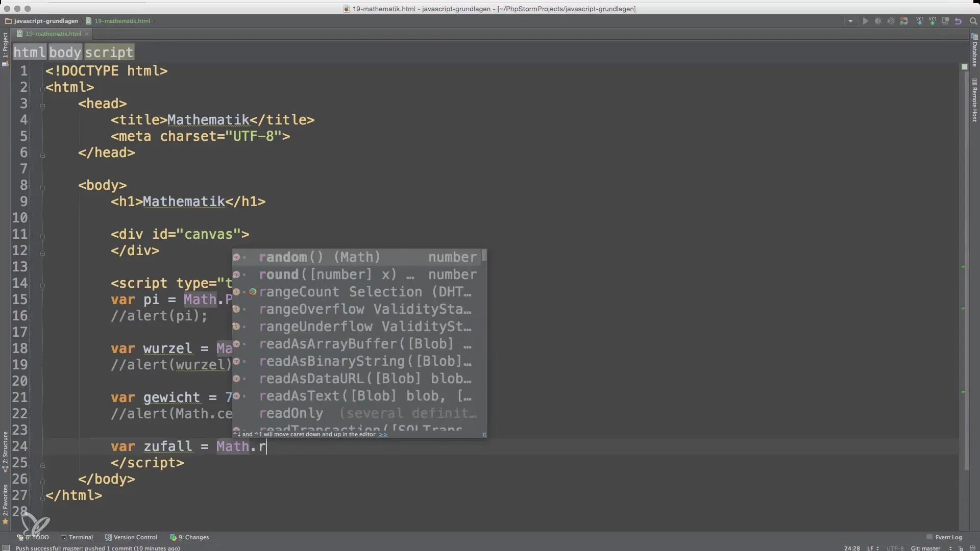
Task: Click the Run with Coverage icon
Action: (891, 21)
